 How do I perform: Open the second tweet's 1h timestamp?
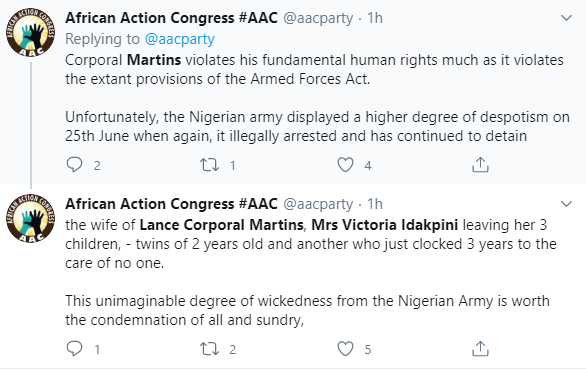pos(375,204)
